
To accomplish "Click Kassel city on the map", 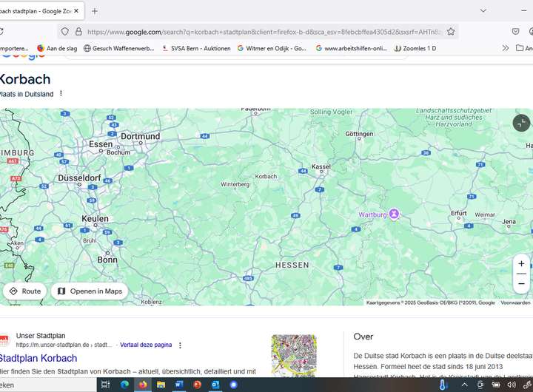I will 321,166.
